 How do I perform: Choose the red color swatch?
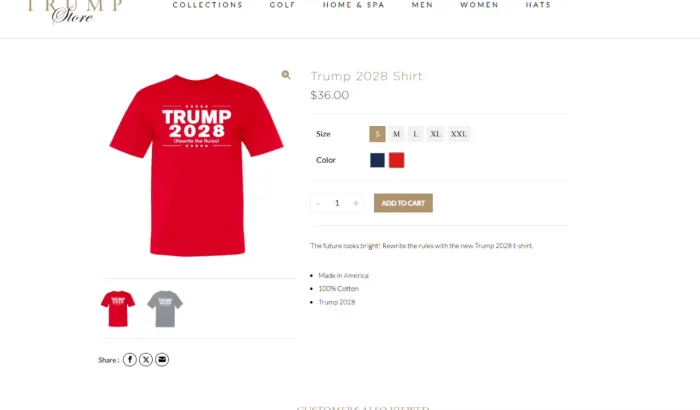click(x=396, y=160)
